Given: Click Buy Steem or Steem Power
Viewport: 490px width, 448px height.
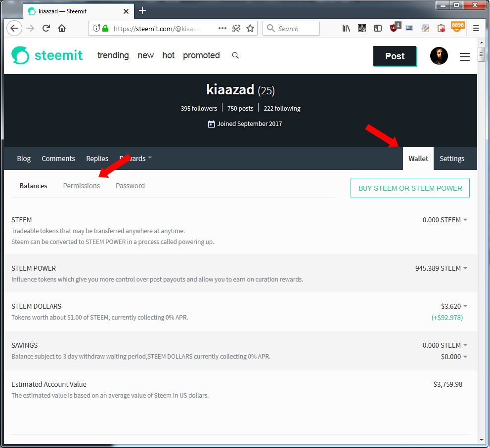Looking at the screenshot, I should pyautogui.click(x=410, y=188).
